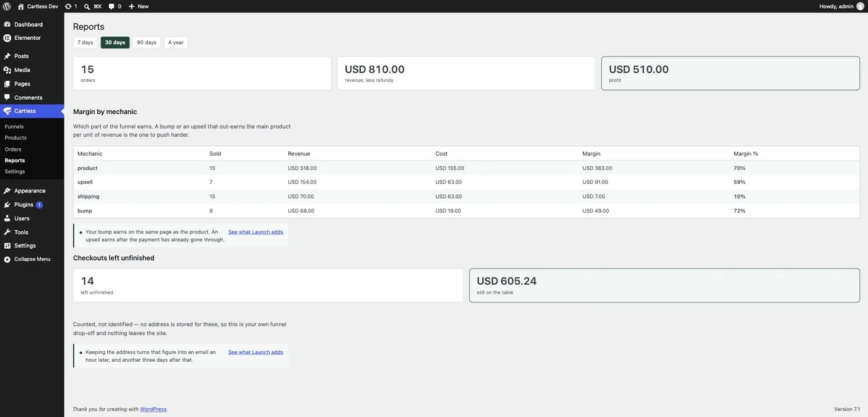Viewport: 868px width, 417px height.
Task: Switch to the A year range
Action: [x=176, y=42]
